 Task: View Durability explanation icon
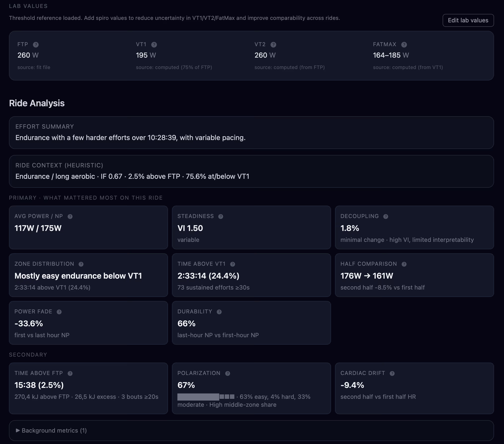click(x=219, y=312)
